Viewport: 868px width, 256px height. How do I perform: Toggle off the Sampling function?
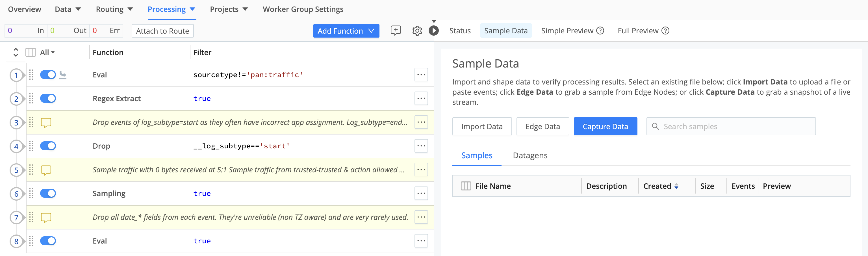pyautogui.click(x=48, y=193)
